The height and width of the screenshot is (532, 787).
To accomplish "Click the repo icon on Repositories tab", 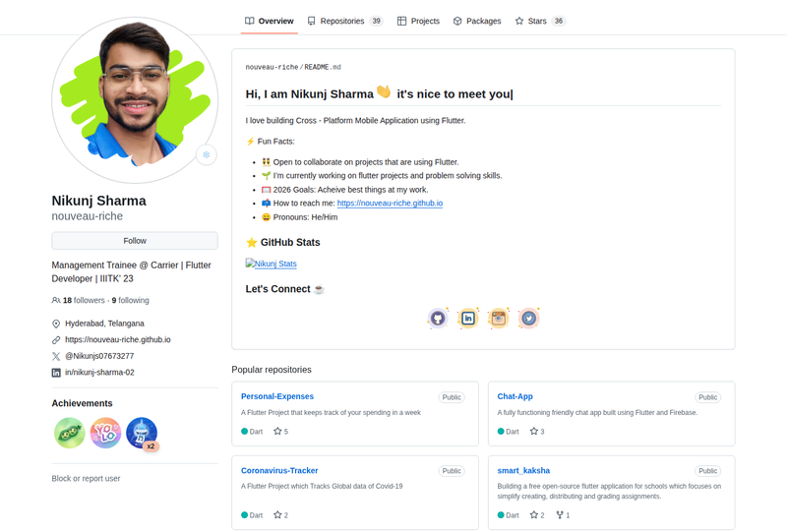I will 311,21.
